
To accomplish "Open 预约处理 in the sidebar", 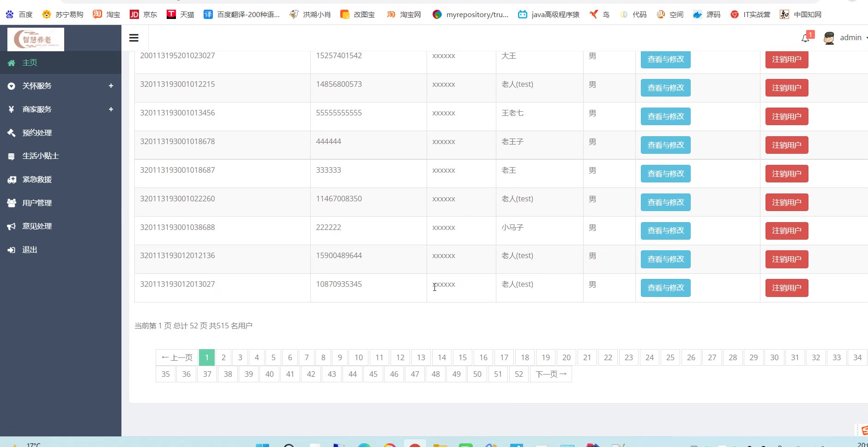I will coord(60,133).
